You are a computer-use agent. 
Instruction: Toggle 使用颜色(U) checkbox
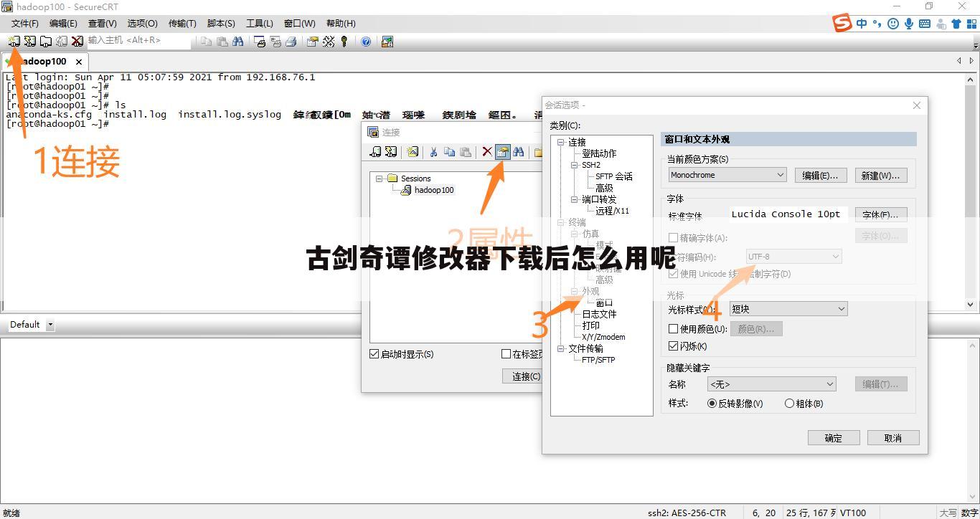point(673,329)
